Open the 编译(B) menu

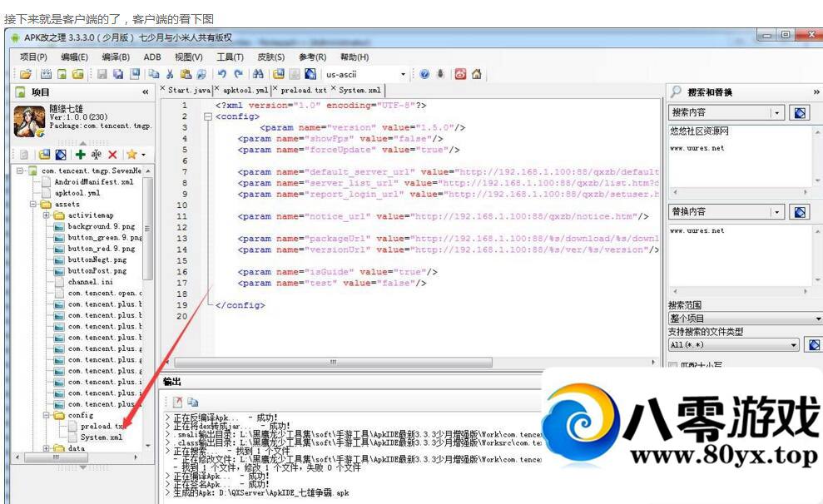click(116, 57)
